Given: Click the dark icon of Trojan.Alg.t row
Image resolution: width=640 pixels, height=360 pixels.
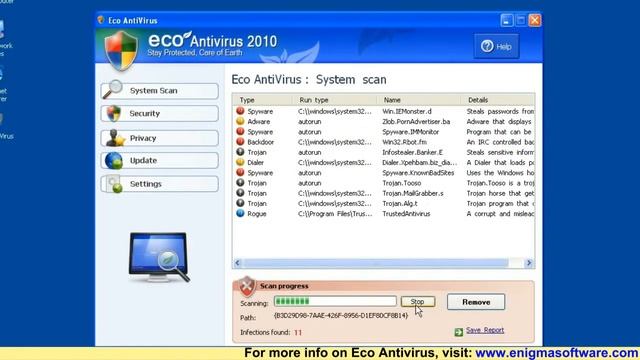Looking at the screenshot, I should click(x=240, y=202).
